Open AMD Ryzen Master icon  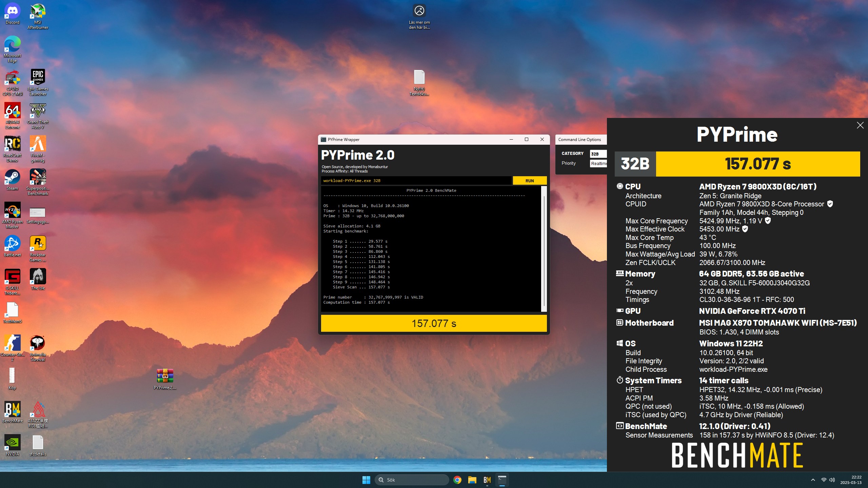(13, 216)
